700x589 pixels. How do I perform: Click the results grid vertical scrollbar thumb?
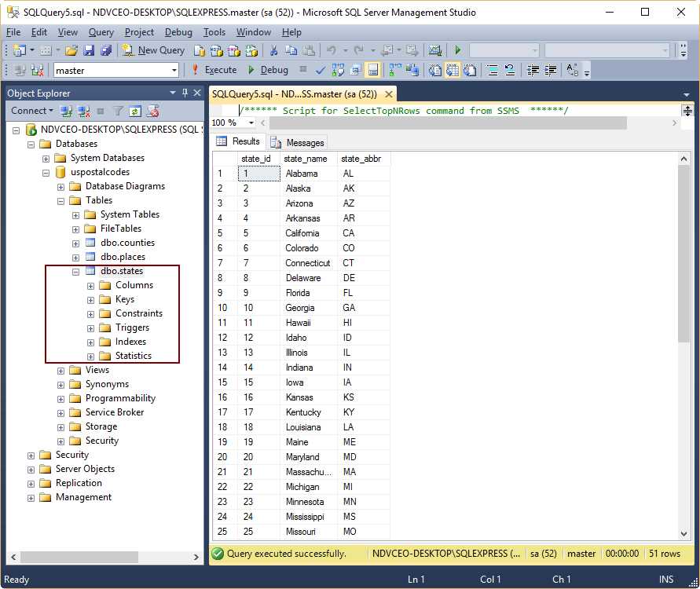684,254
